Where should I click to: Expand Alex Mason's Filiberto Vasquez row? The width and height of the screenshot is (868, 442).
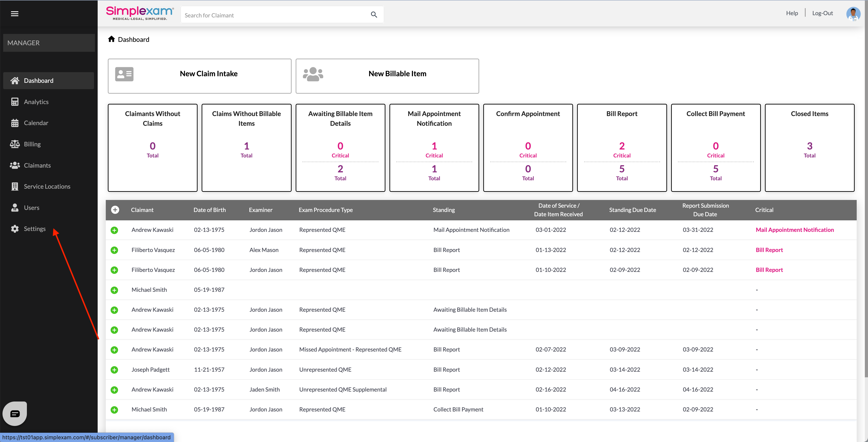tap(114, 250)
